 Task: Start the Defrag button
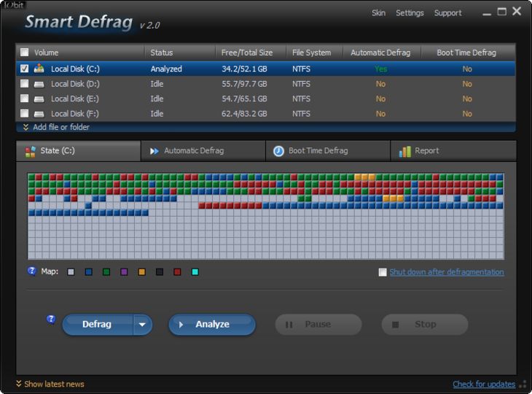[x=98, y=325]
